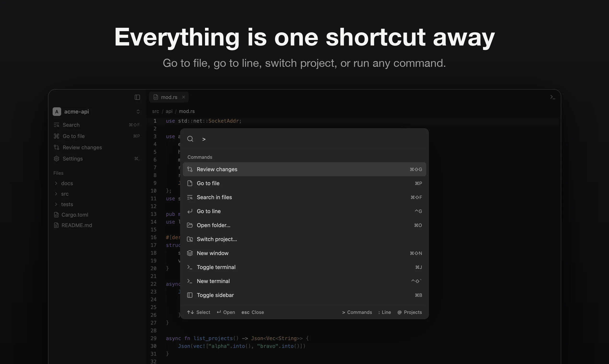This screenshot has width=609, height=364.
Task: Click the api breadcrumb segment
Action: click(x=169, y=111)
